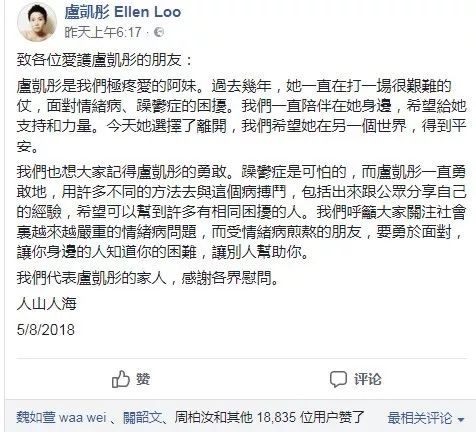Click the paragraph starting 我們也想大家記得
476x432 pixels.
click(x=241, y=212)
